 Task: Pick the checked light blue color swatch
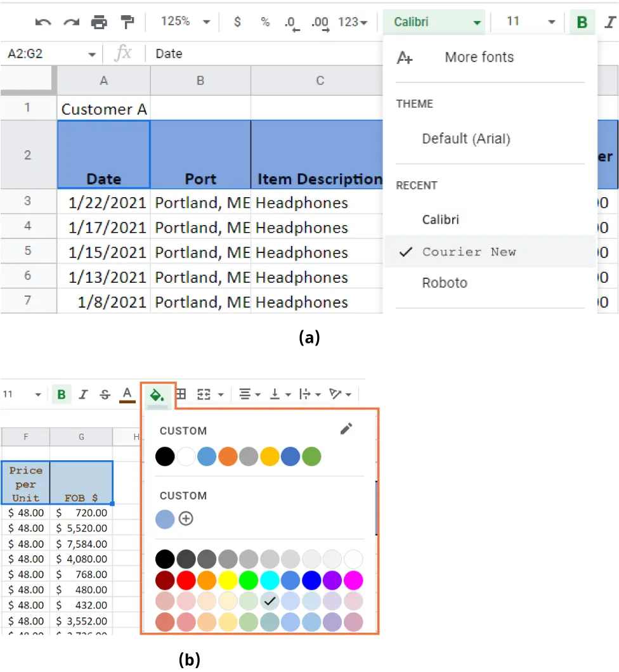point(270,601)
